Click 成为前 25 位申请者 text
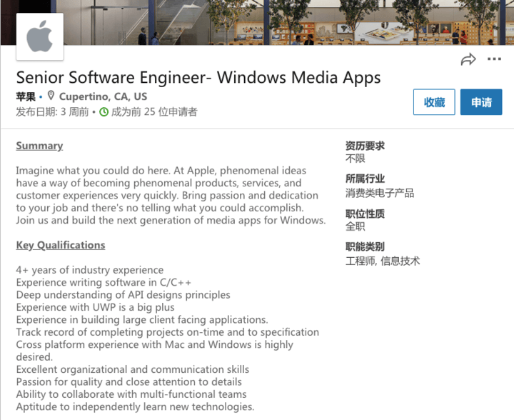514x420 pixels. [154, 112]
